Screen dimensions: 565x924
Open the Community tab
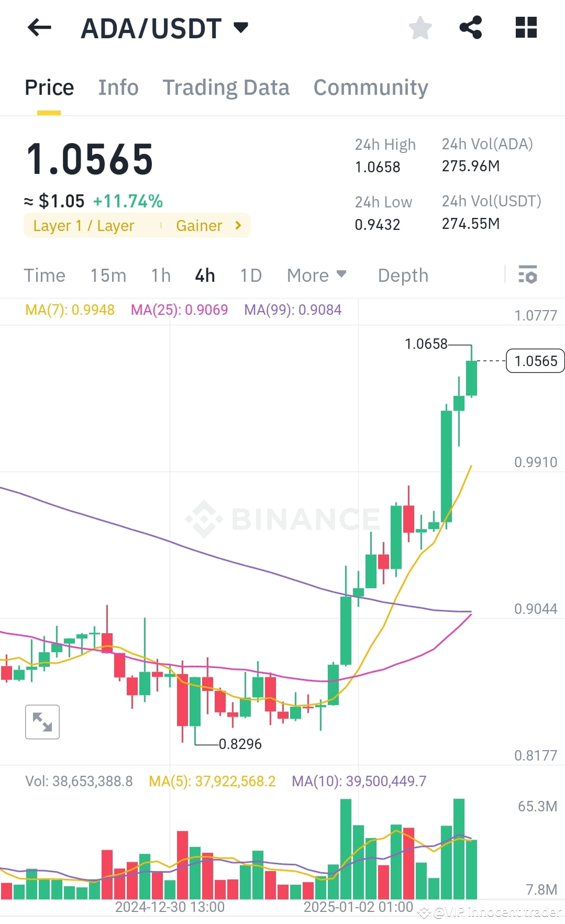(370, 87)
